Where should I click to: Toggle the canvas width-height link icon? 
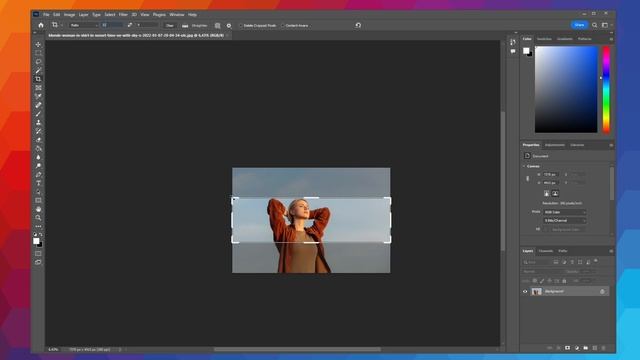pos(528,178)
